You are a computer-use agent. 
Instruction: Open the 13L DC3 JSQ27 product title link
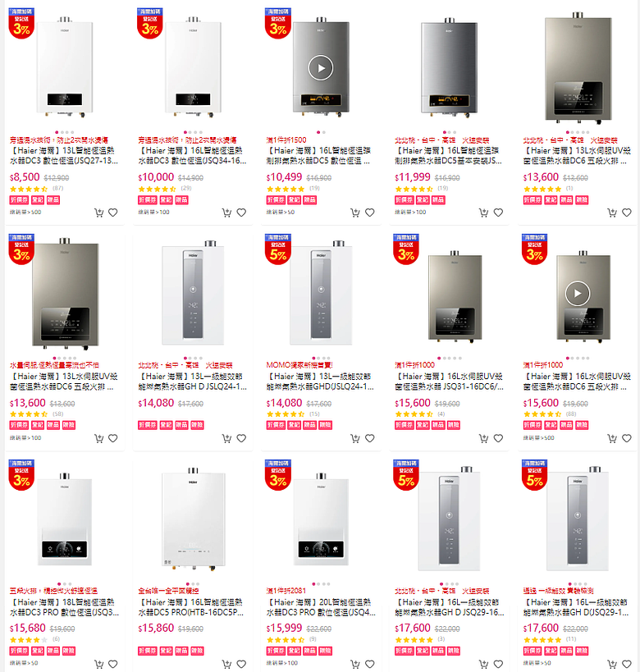pos(64,156)
